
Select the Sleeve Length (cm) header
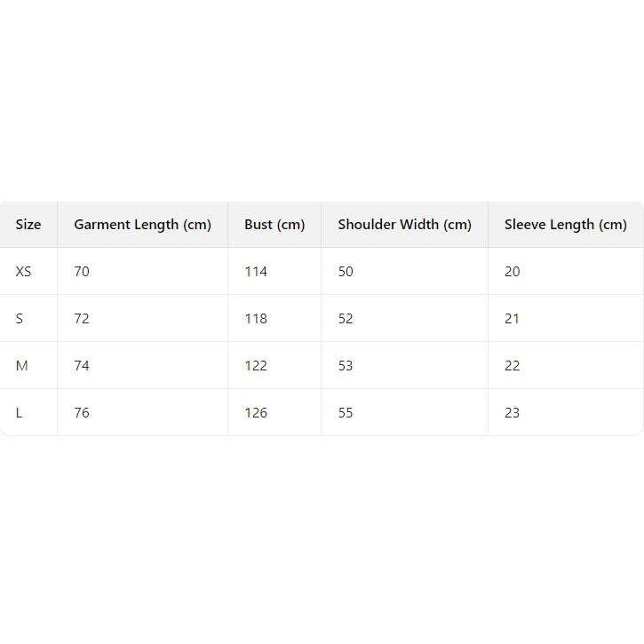pos(565,225)
